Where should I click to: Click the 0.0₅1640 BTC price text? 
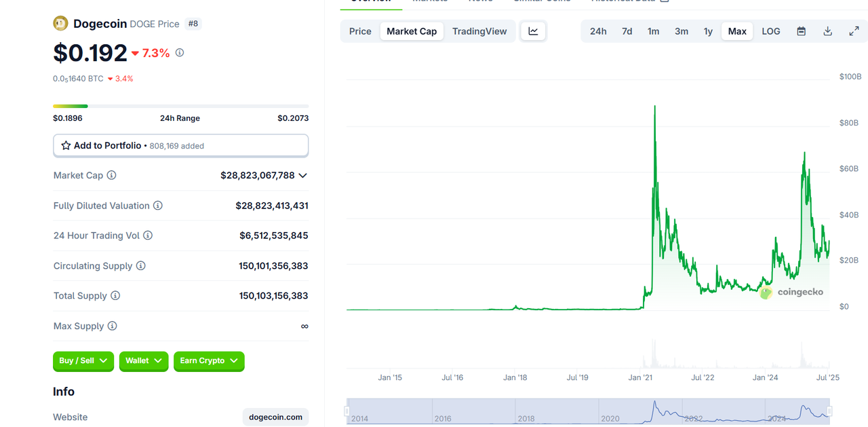79,79
